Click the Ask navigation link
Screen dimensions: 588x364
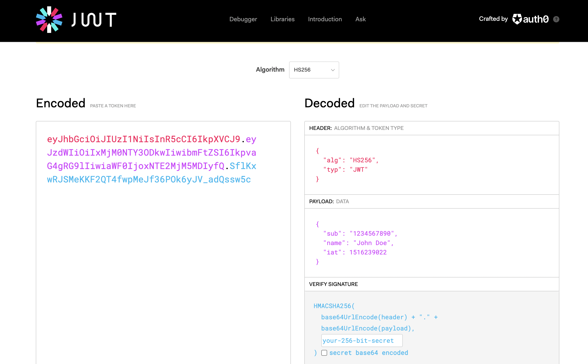(x=360, y=19)
